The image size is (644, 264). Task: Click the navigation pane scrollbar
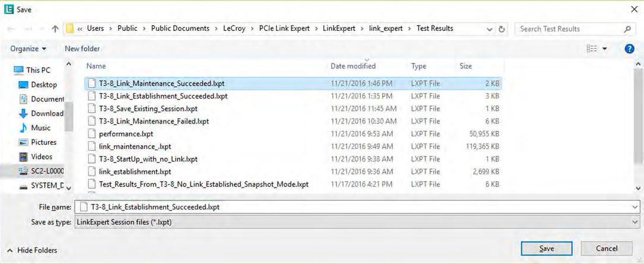[x=69, y=117]
